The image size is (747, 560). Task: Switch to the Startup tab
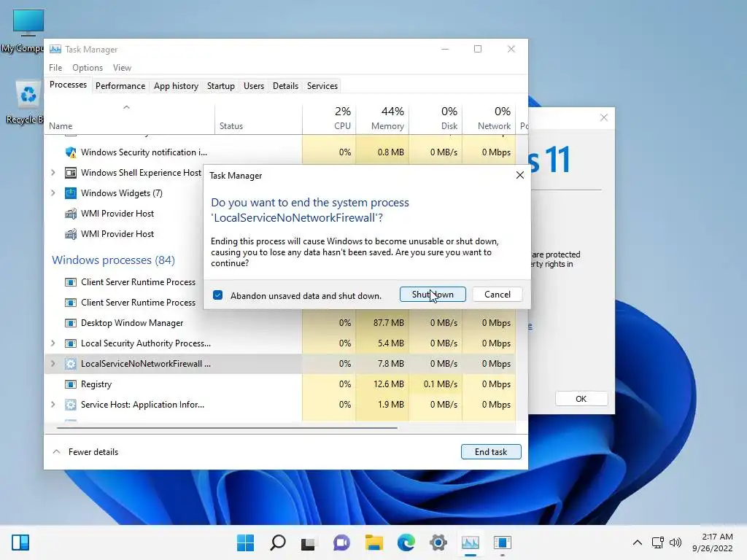click(x=220, y=86)
